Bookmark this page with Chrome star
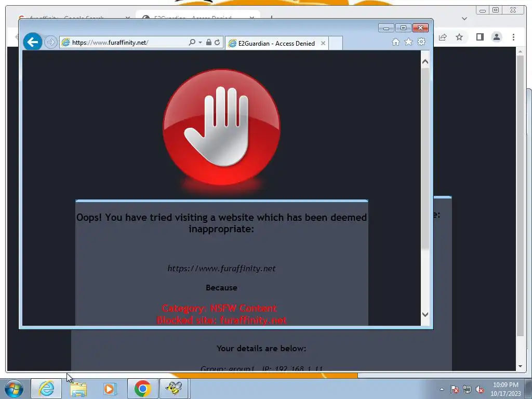This screenshot has width=532, height=399. [459, 37]
